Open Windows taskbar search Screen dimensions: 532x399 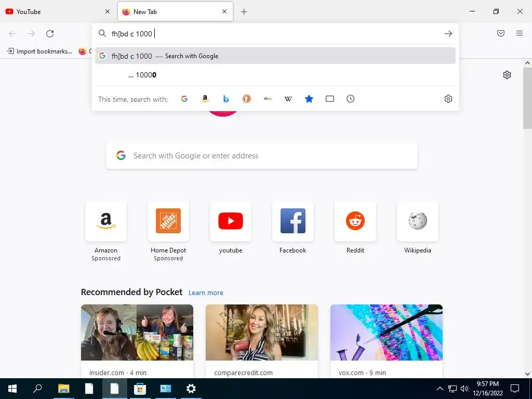coord(37,389)
